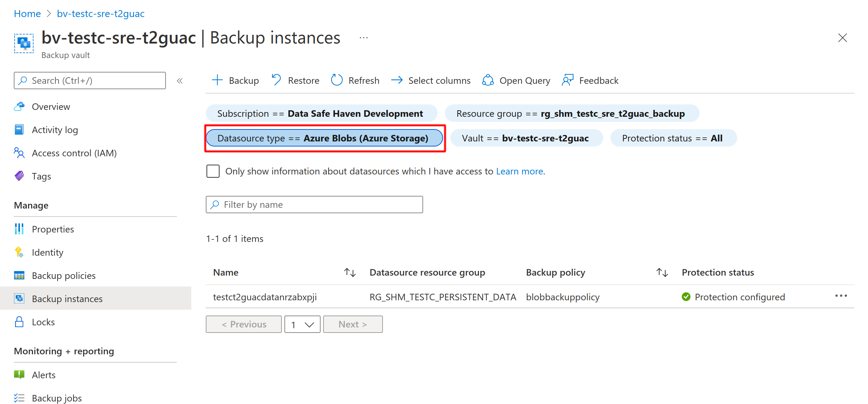The height and width of the screenshot is (404, 868).
Task: Open the Resource group filter pill
Action: point(572,114)
